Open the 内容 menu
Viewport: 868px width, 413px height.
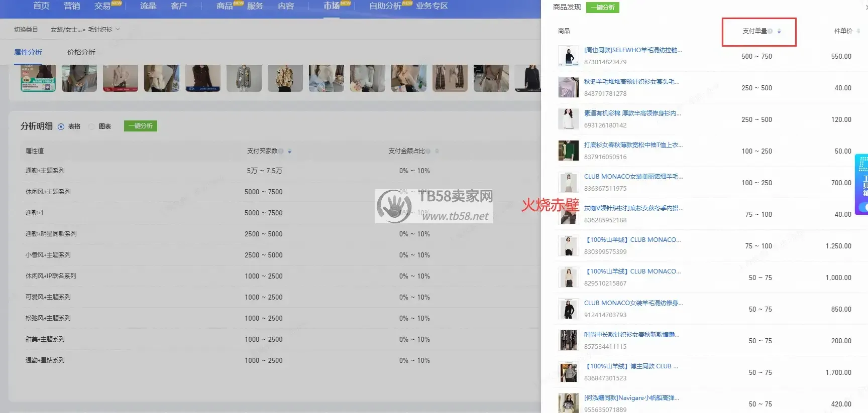[x=286, y=6]
